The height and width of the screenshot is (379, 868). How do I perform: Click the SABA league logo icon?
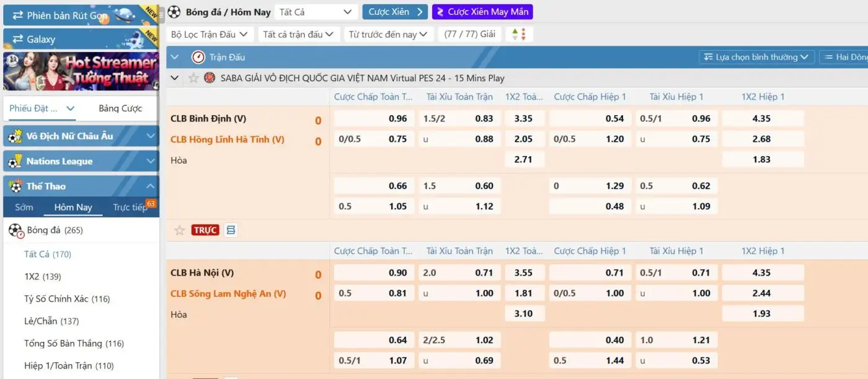210,78
